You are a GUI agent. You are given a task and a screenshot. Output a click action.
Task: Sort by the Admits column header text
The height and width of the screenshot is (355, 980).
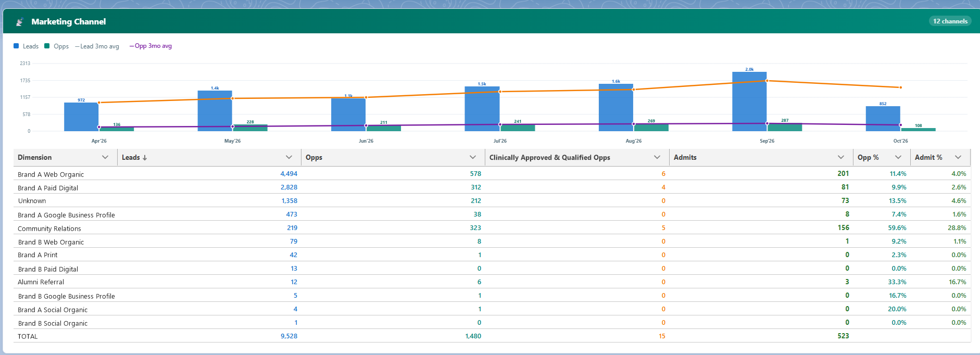685,157
